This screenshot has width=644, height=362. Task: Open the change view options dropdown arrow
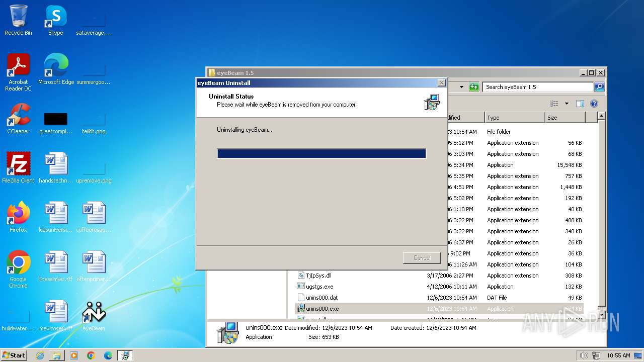567,104
